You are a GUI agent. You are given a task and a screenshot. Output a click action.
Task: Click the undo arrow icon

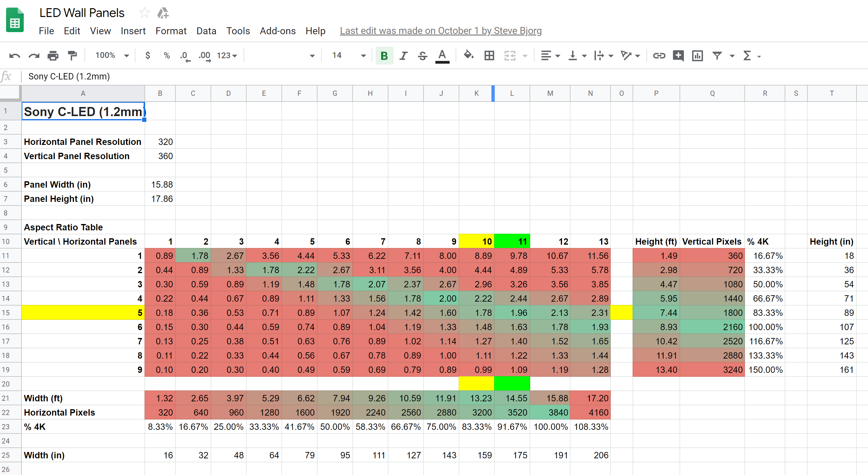(x=15, y=56)
